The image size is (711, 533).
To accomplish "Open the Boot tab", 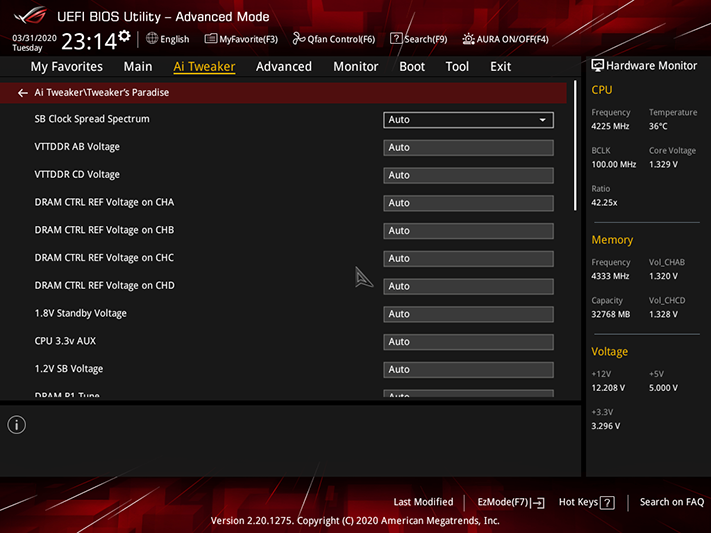I will pyautogui.click(x=412, y=67).
